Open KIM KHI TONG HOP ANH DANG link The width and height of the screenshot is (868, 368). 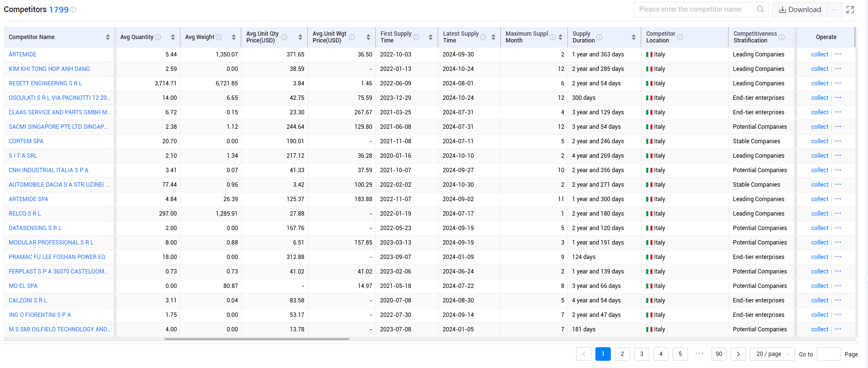[x=49, y=69]
